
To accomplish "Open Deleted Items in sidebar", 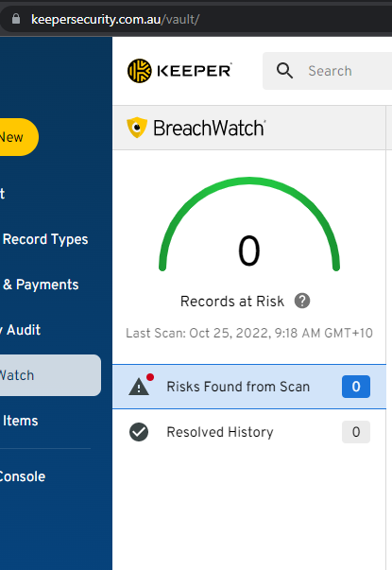I will pos(20,421).
